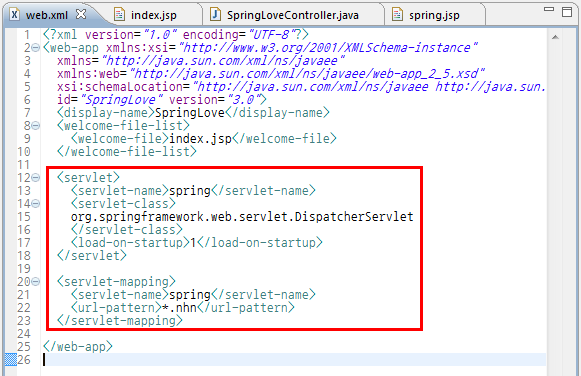Click the *.nhn url-pattern value
The width and height of the screenshot is (581, 376).
179,307
